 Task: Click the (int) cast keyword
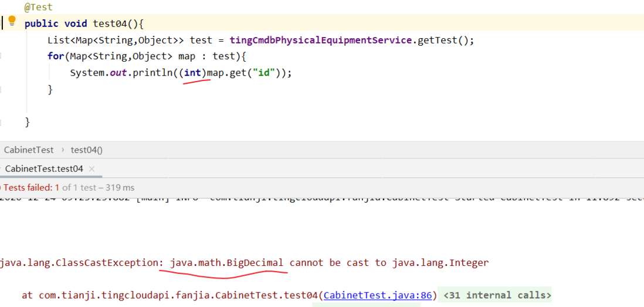point(192,73)
